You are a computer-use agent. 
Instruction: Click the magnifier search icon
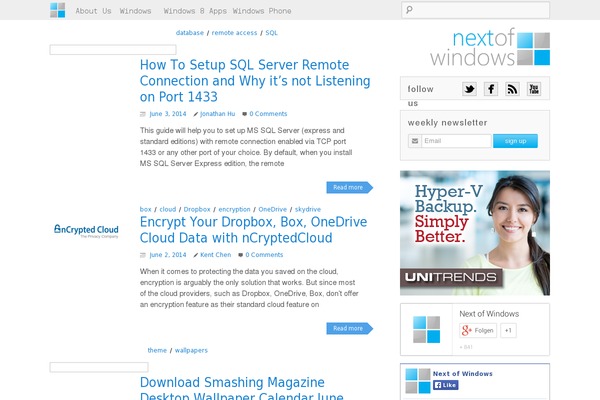(x=409, y=10)
